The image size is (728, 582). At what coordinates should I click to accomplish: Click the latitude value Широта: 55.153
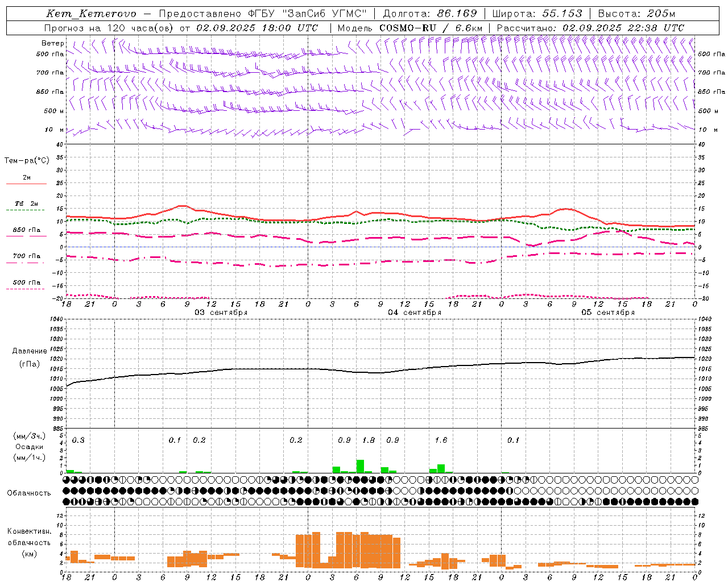[x=537, y=14]
